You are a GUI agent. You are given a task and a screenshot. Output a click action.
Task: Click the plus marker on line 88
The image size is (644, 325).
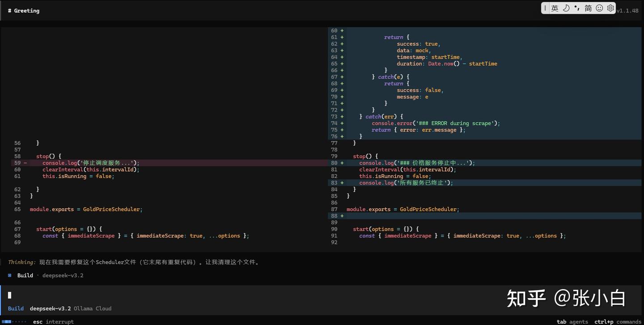point(342,216)
